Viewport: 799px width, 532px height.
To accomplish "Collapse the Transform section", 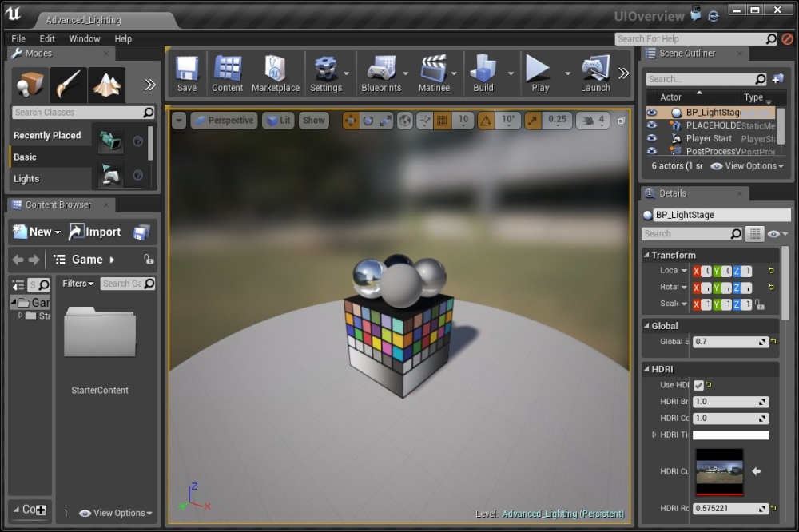I will 646,255.
